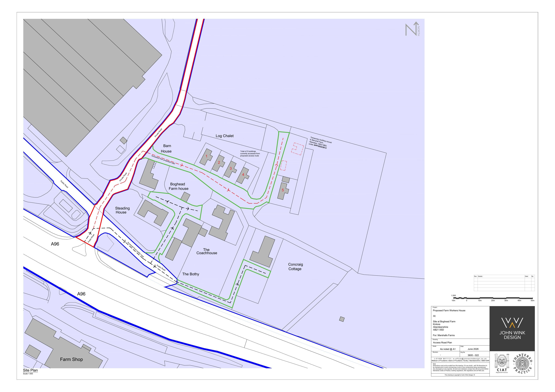Viewport: 555px width, 392px height.
Task: Click the 'Steading House' label
Action: point(122,210)
